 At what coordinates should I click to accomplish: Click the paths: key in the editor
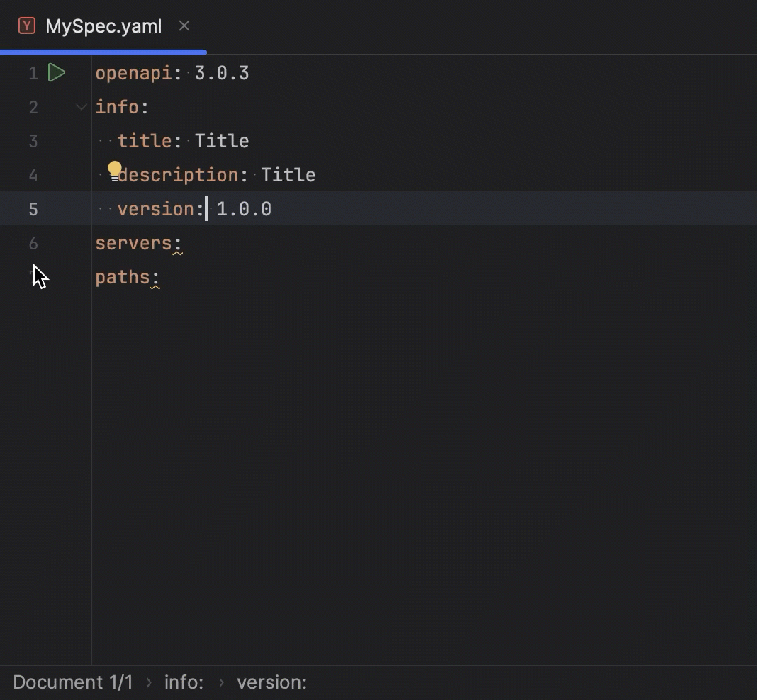click(126, 277)
